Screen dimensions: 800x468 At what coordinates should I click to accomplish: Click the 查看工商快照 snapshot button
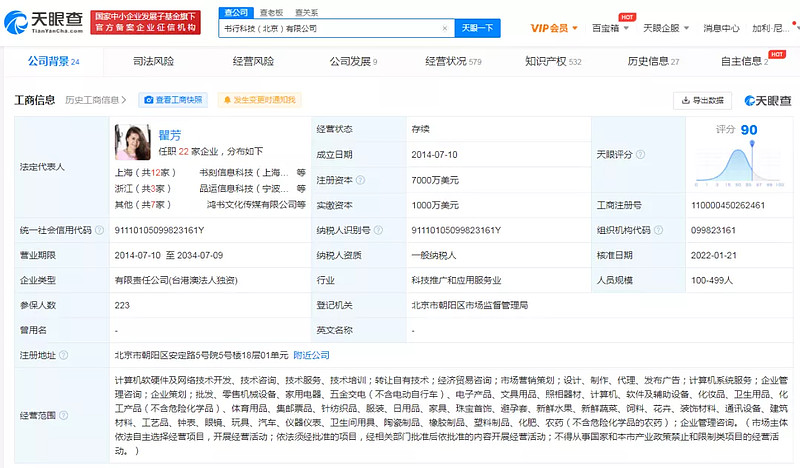(x=173, y=100)
